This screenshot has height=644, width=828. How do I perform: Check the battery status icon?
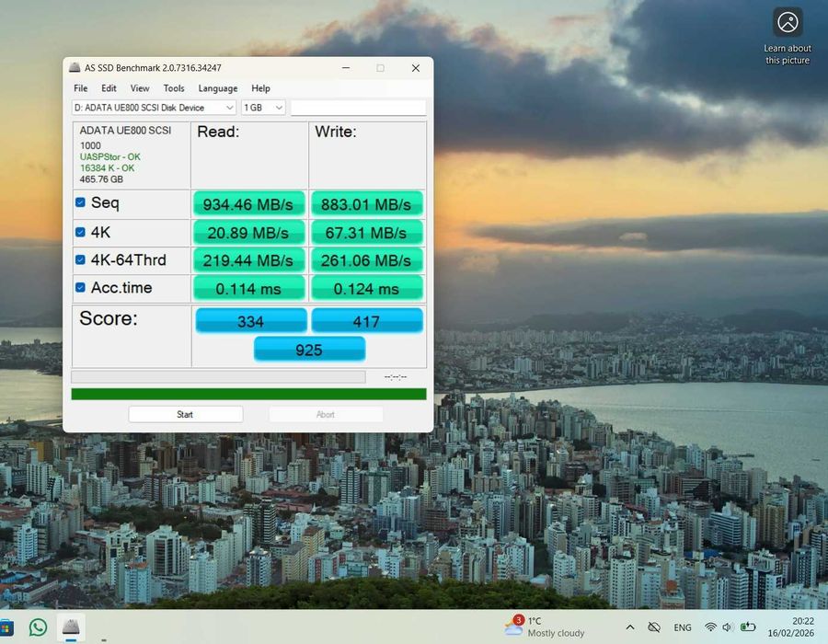pos(748,627)
